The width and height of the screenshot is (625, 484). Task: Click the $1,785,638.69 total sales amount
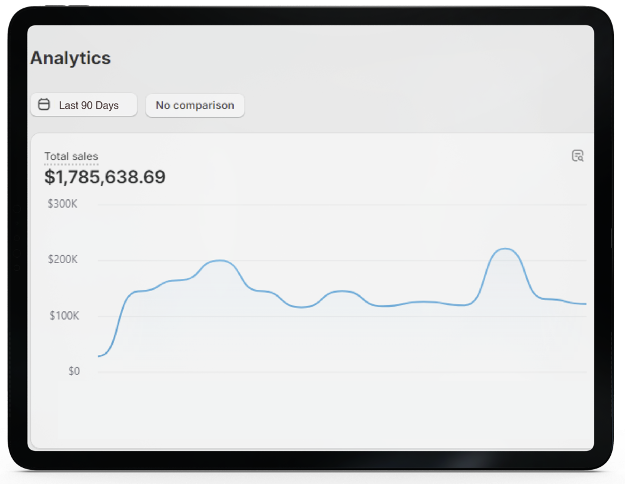point(105,178)
